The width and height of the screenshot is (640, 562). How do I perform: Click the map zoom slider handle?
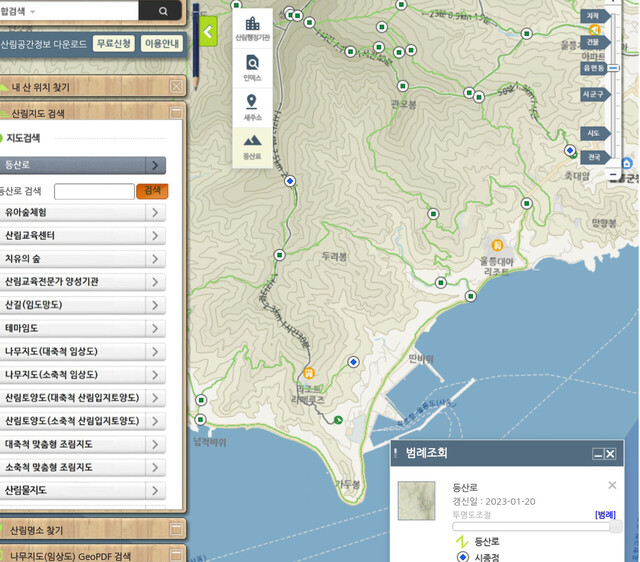tap(613, 68)
